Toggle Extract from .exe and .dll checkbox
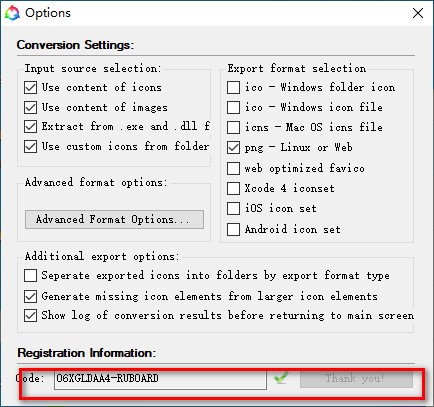The width and height of the screenshot is (434, 407). click(x=30, y=127)
